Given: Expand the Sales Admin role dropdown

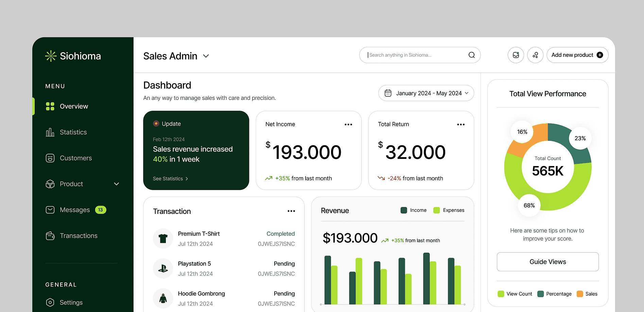Looking at the screenshot, I should (x=206, y=56).
